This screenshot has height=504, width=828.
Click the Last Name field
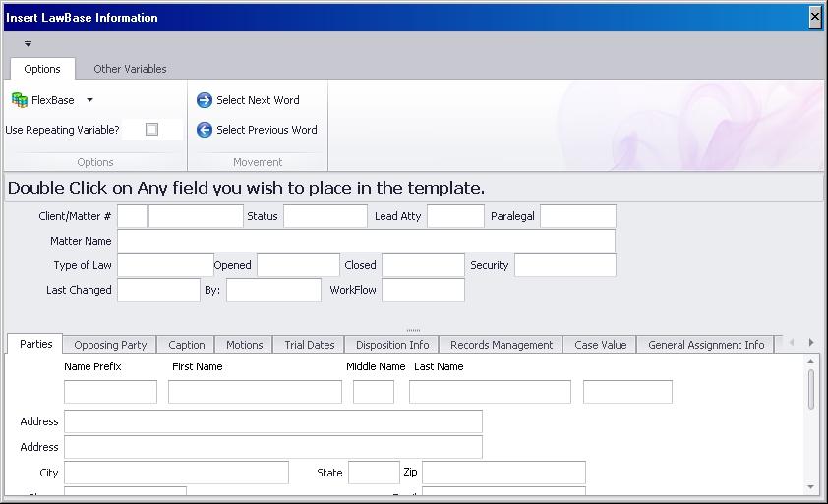(x=490, y=392)
